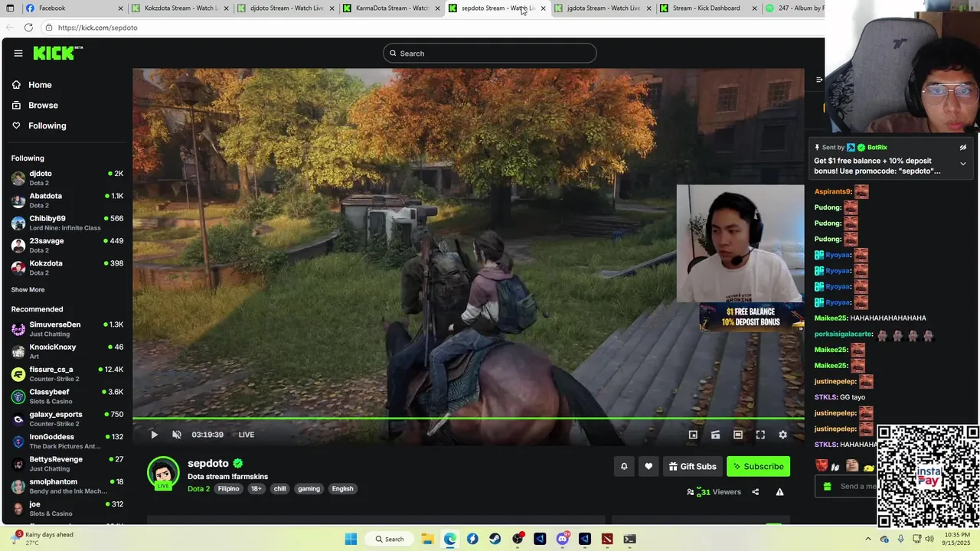Open the SimuverseDen recommended channel
980x551 pixels.
pyautogui.click(x=67, y=329)
